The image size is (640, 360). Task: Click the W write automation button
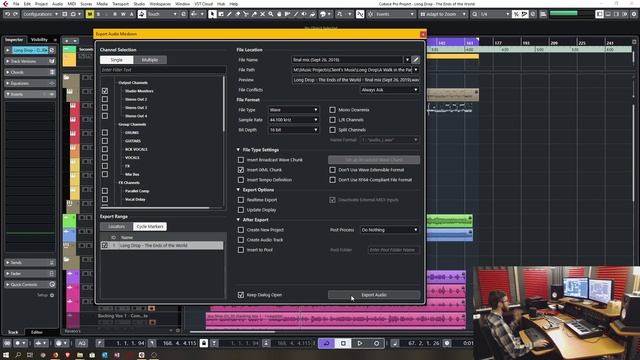point(123,14)
